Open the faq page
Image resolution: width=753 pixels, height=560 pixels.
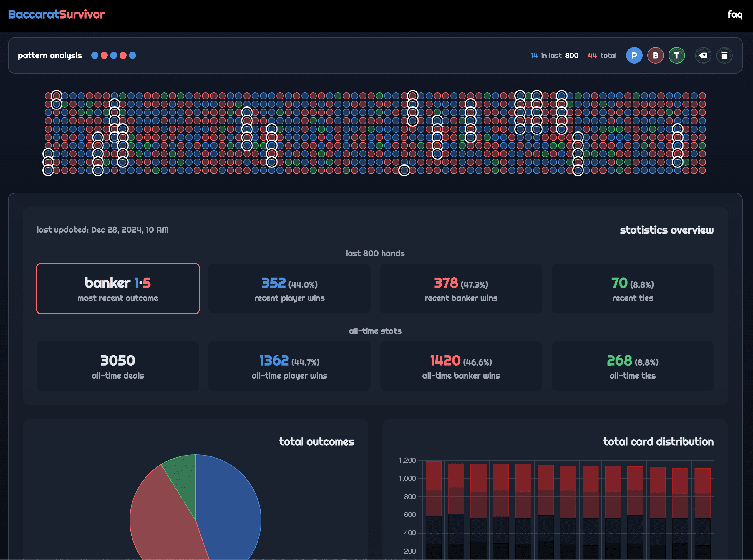pyautogui.click(x=735, y=14)
